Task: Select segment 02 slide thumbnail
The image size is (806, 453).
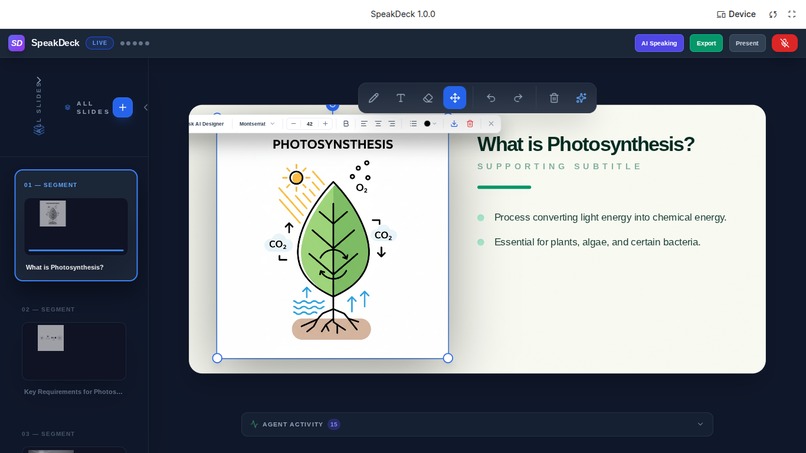Action: click(74, 351)
